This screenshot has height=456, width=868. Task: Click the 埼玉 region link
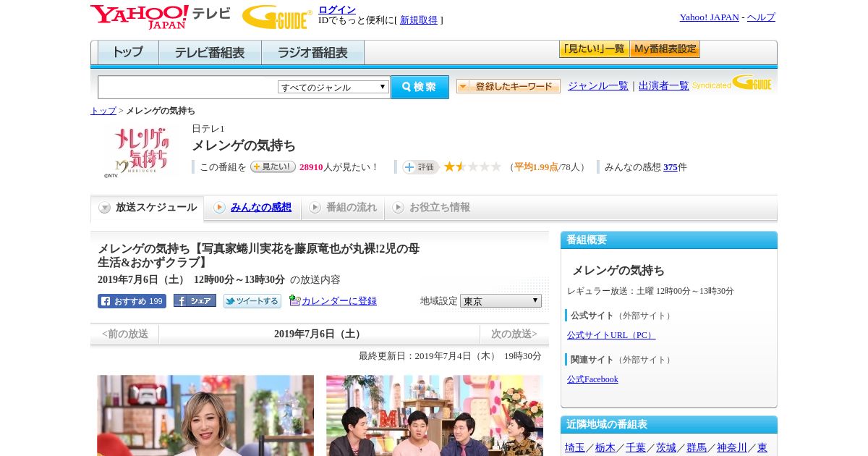(575, 447)
